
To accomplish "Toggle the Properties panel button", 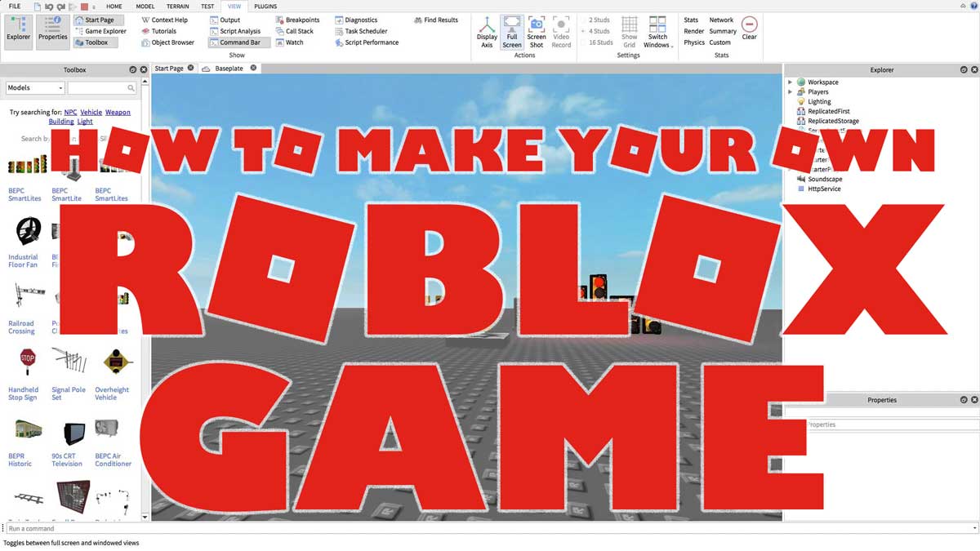I will coord(53,31).
